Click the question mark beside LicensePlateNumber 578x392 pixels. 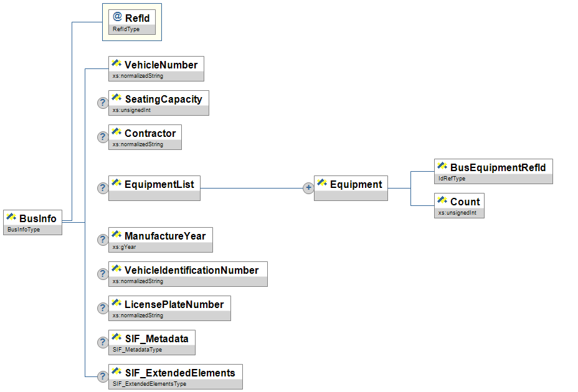[x=103, y=308]
